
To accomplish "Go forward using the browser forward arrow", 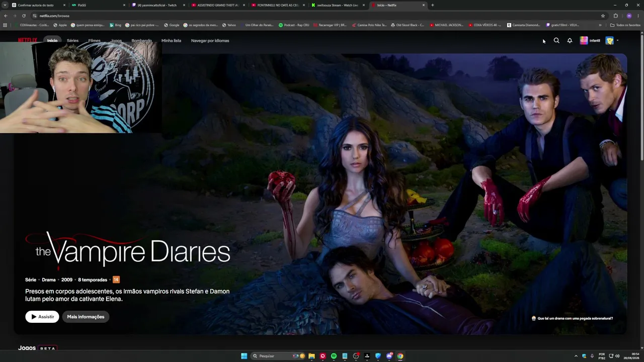I will point(15,16).
